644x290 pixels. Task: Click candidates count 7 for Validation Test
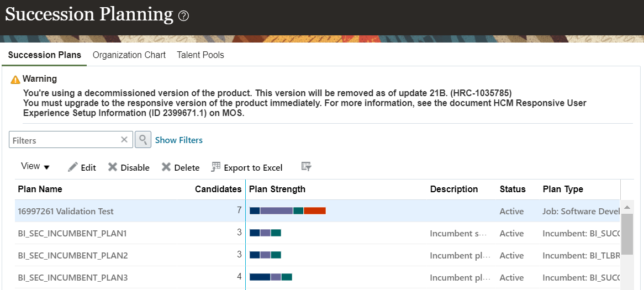239,210
